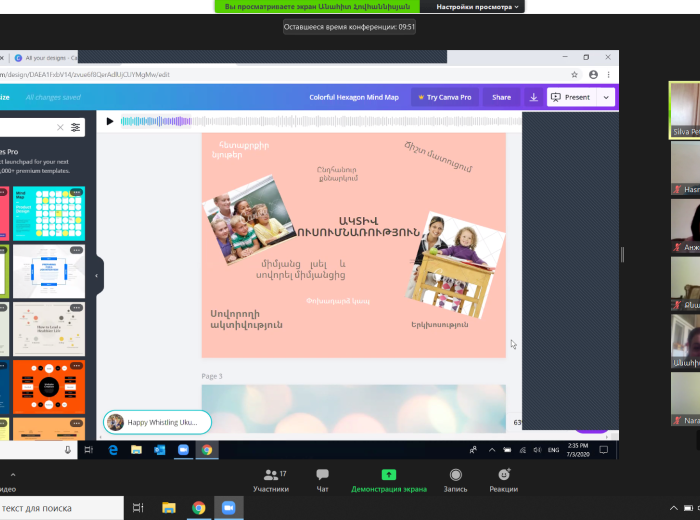Click the Edge icon in shared taskbar
Image resolution: width=700 pixels, height=520 pixels.
pos(113,450)
